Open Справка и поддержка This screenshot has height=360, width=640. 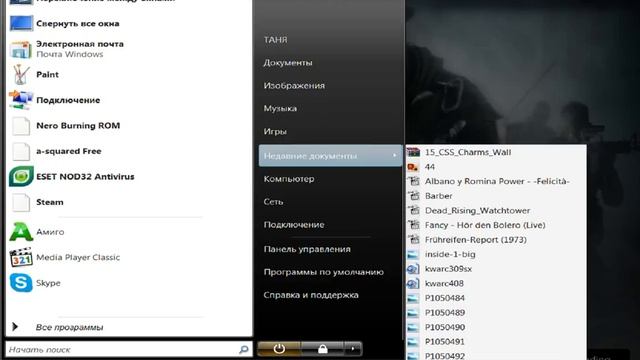point(311,295)
